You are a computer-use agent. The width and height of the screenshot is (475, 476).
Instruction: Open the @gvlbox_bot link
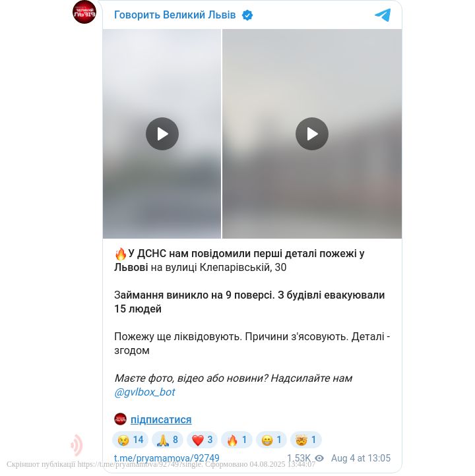click(x=144, y=392)
